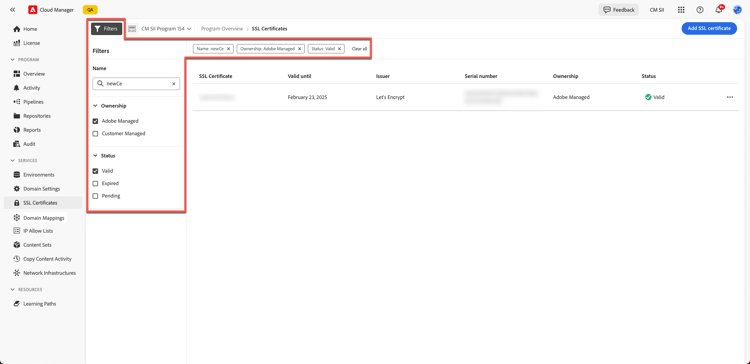Click the Reports icon in the sidebar
This screenshot has height=364, width=750.
17,130
